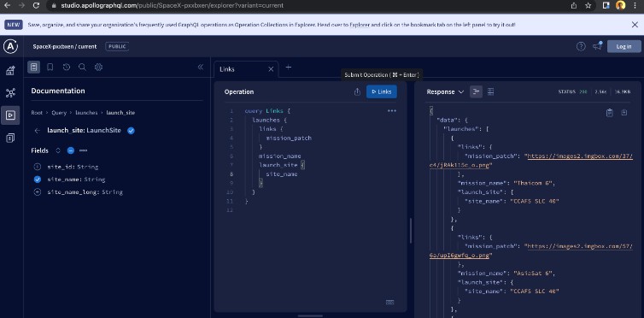Select the Explorer play sidebar icon
This screenshot has width=644, height=318.
coord(11,115)
